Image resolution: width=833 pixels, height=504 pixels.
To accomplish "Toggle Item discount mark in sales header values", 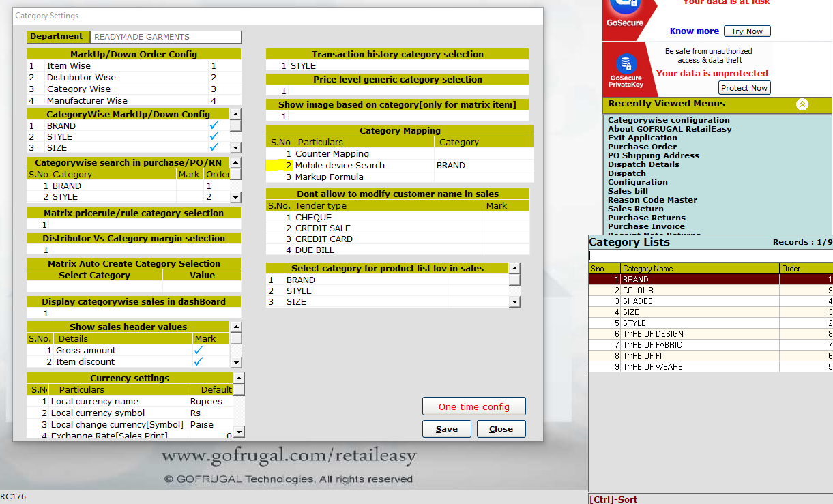I will pyautogui.click(x=199, y=361).
